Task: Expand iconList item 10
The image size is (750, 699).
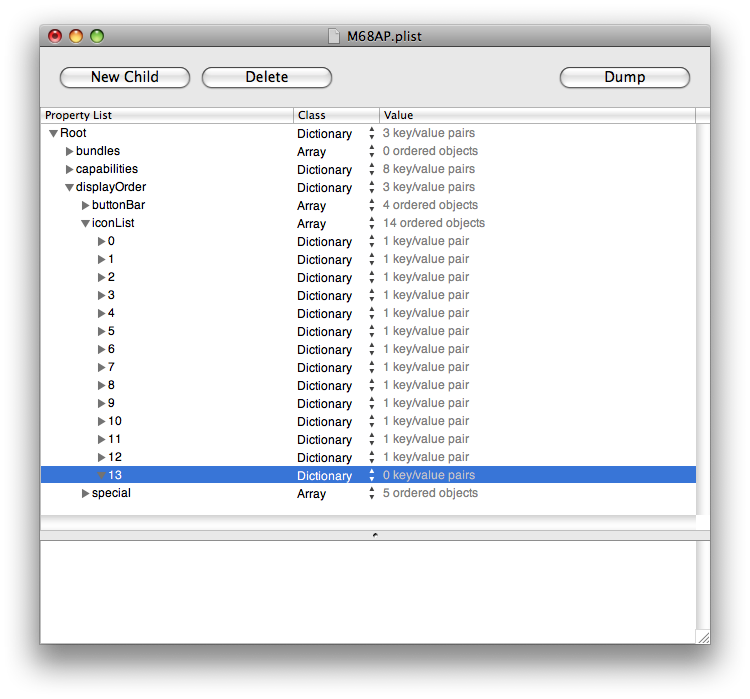Action: [101, 422]
